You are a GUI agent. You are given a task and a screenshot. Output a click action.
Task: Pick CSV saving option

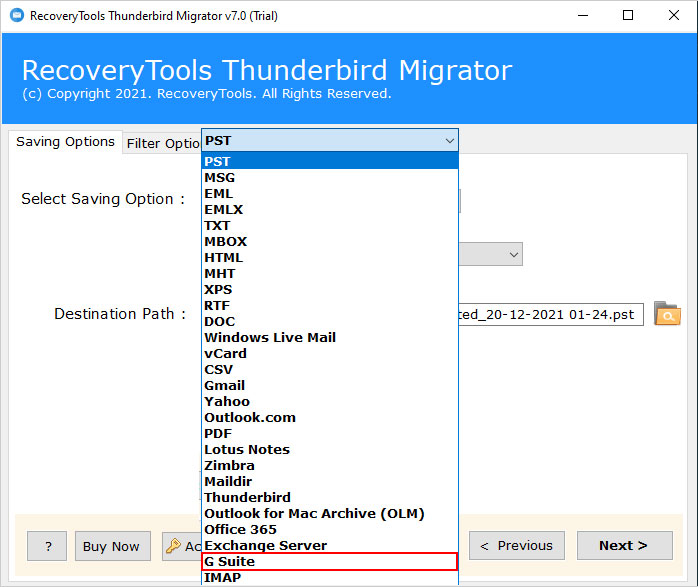click(330, 370)
